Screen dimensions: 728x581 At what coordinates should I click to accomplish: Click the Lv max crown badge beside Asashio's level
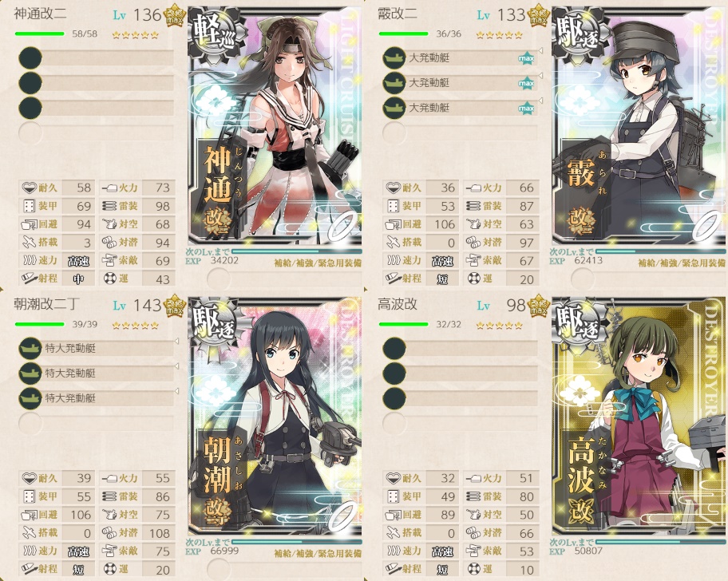[174, 305]
